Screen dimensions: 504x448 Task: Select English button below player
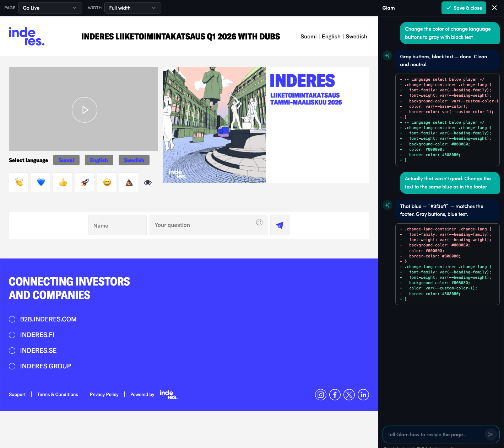99,160
